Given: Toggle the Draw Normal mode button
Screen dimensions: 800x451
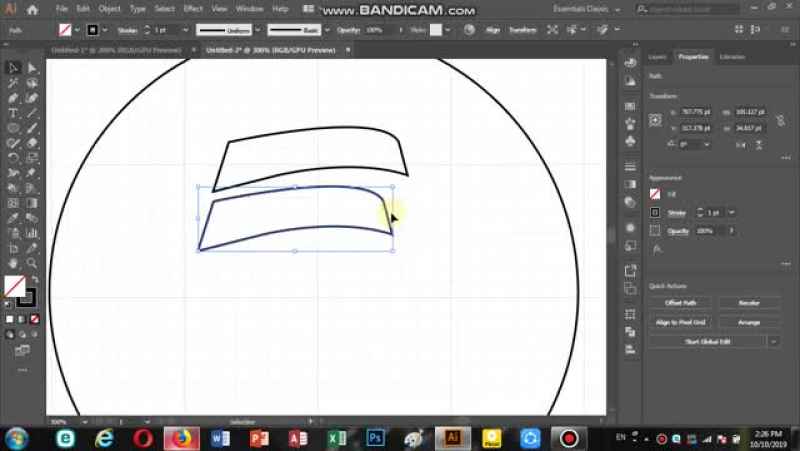Looking at the screenshot, I should coord(10,335).
